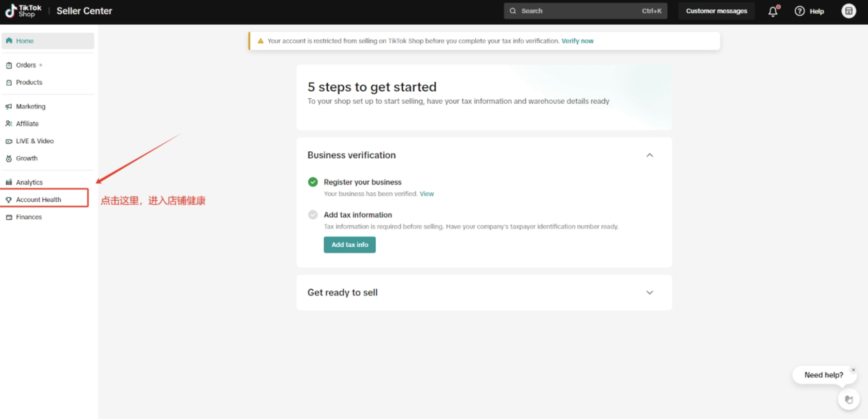Viewport: 868px width, 419px height.
Task: Open Growth in the sidebar
Action: pos(48,158)
